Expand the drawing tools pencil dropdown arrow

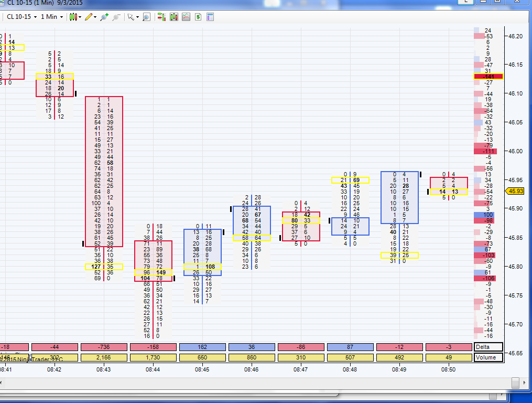95,17
